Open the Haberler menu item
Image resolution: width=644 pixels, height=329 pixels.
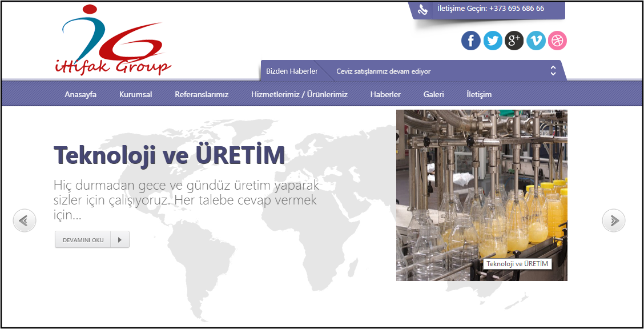tap(386, 94)
